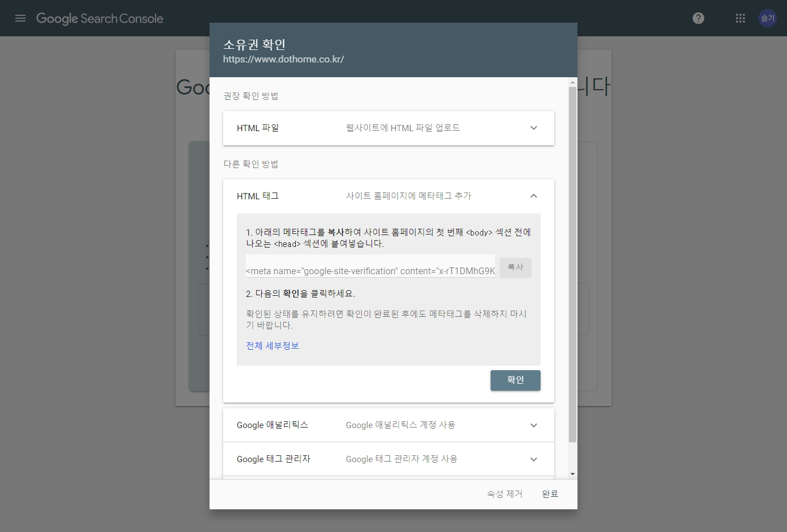Screen dimensions: 787x532
Task: Copy the meta tag with 복사 button
Action: 516,267
